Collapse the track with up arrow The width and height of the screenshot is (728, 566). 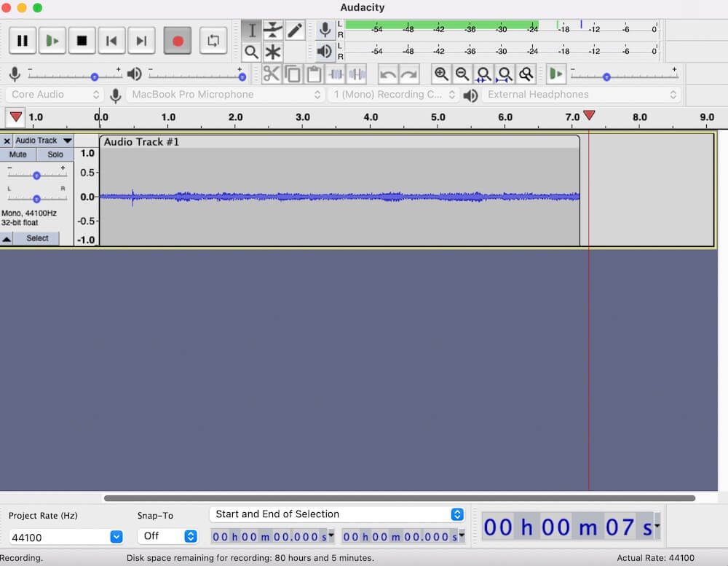coord(7,238)
